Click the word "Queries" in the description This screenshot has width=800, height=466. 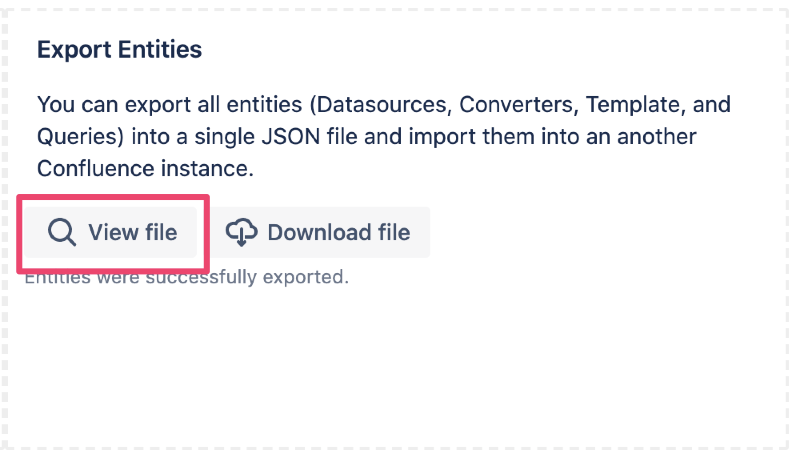point(78,136)
